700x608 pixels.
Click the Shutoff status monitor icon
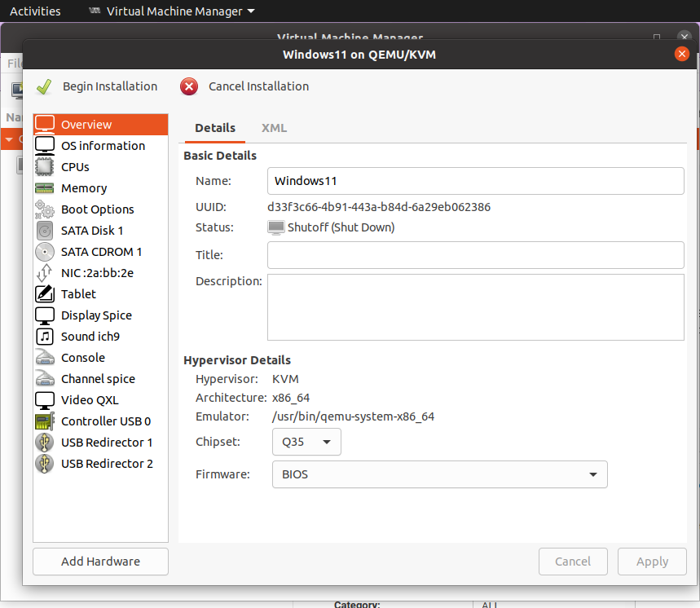(x=276, y=227)
